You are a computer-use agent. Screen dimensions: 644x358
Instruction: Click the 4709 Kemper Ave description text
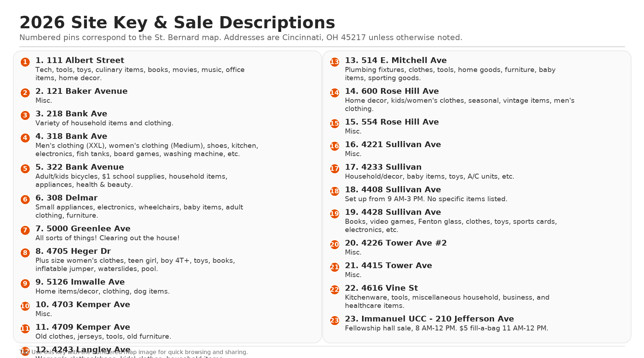(x=103, y=337)
